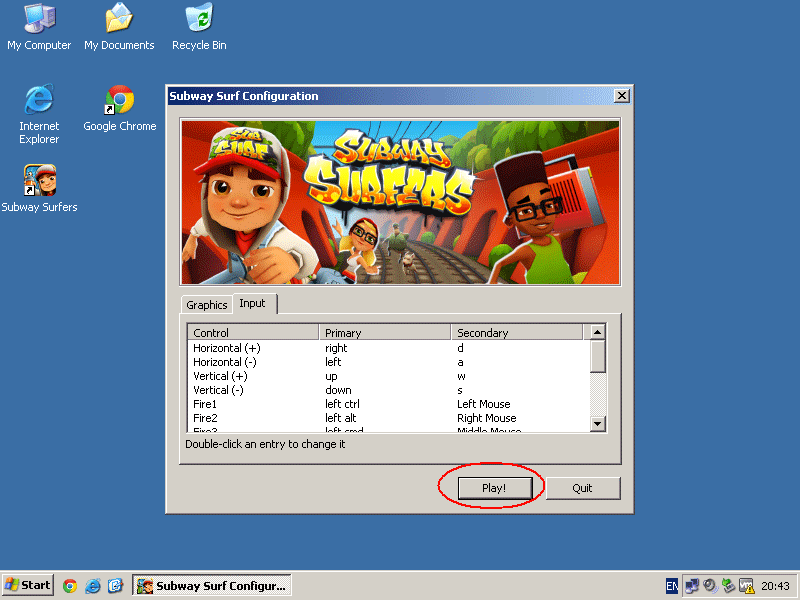Open the My Computer desktop icon

coord(39,27)
